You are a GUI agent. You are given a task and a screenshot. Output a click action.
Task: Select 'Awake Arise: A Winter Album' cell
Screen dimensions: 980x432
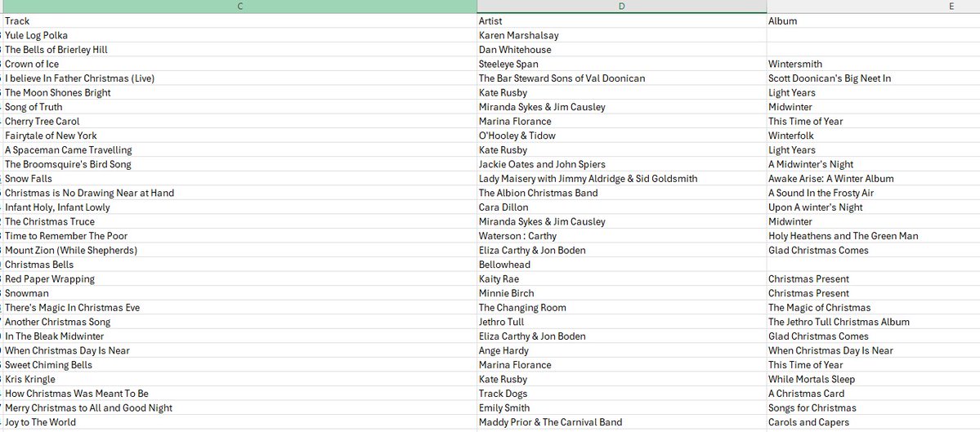click(x=873, y=179)
